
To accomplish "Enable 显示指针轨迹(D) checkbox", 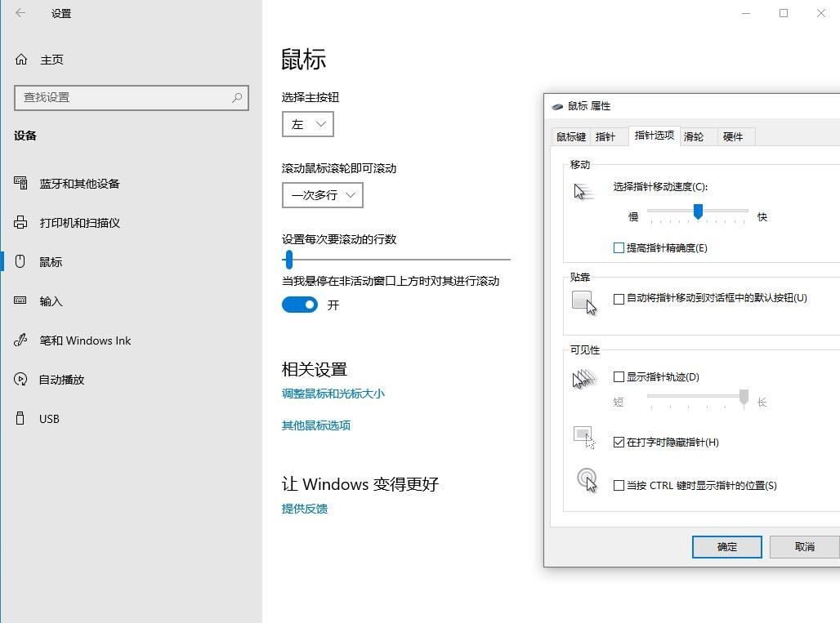I will 619,376.
